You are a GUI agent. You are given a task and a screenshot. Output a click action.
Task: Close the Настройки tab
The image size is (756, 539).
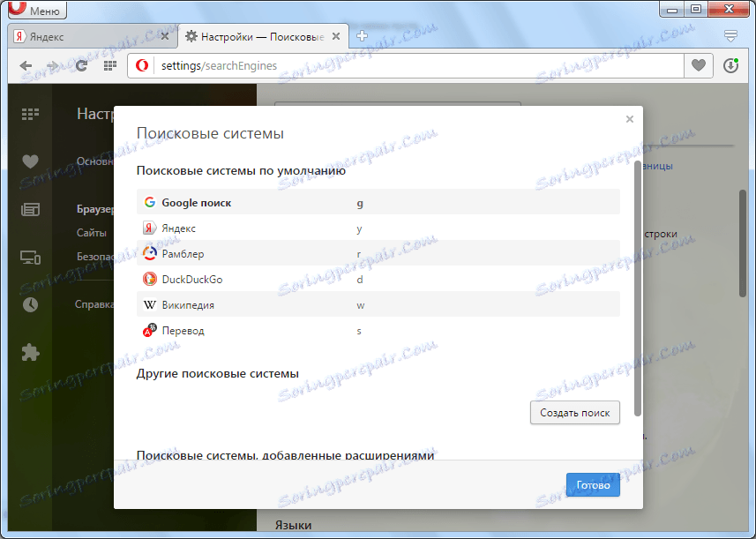tap(336, 36)
